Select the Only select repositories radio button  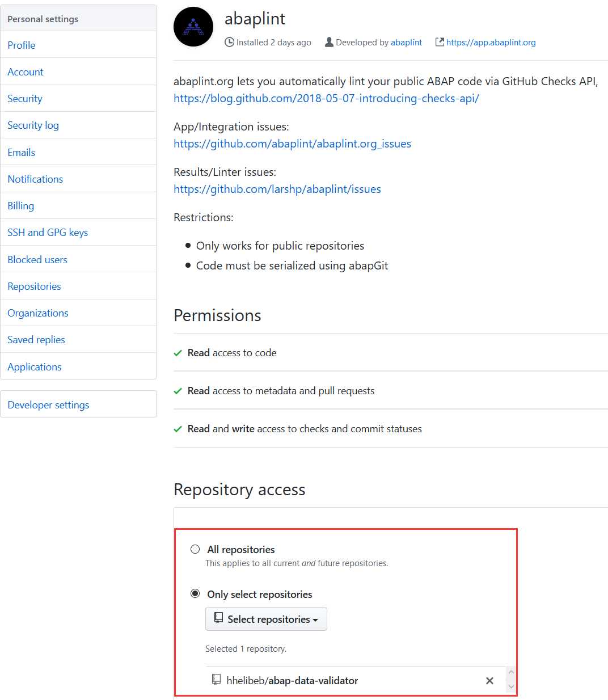pyautogui.click(x=195, y=593)
